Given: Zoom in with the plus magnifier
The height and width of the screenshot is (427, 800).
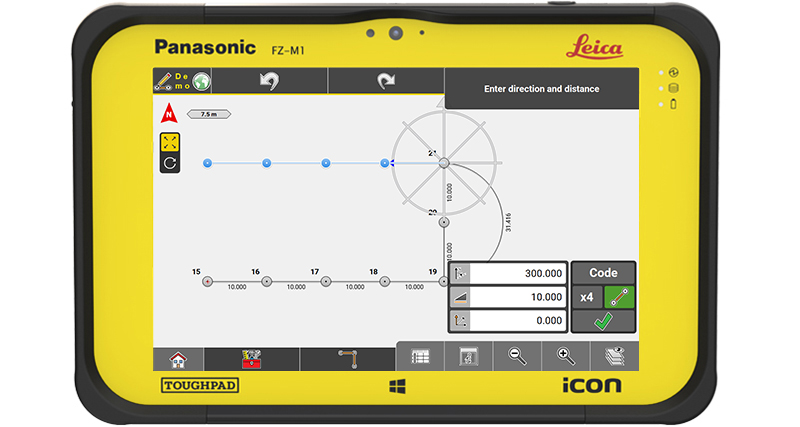Looking at the screenshot, I should pos(565,357).
